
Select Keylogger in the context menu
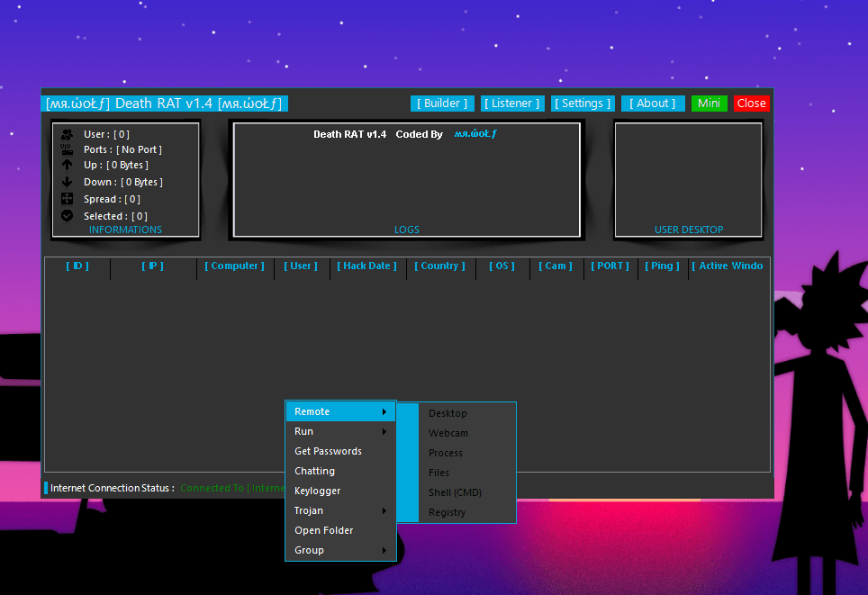(x=340, y=491)
